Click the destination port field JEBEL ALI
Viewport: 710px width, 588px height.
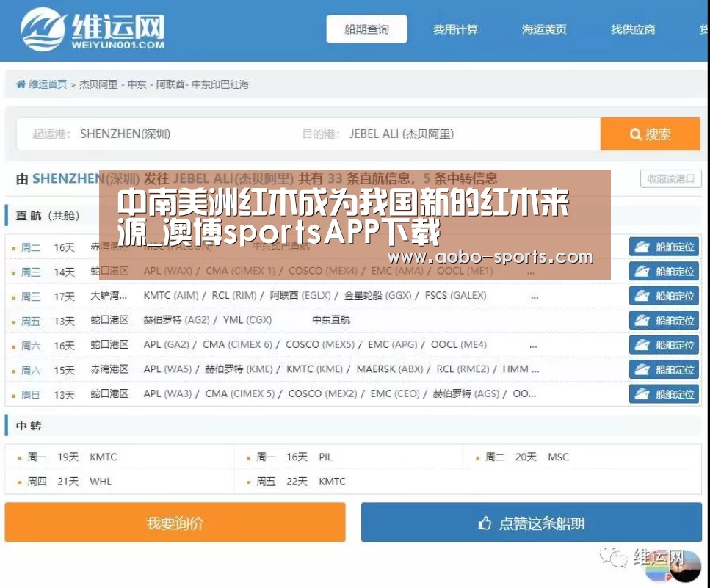[401, 134]
